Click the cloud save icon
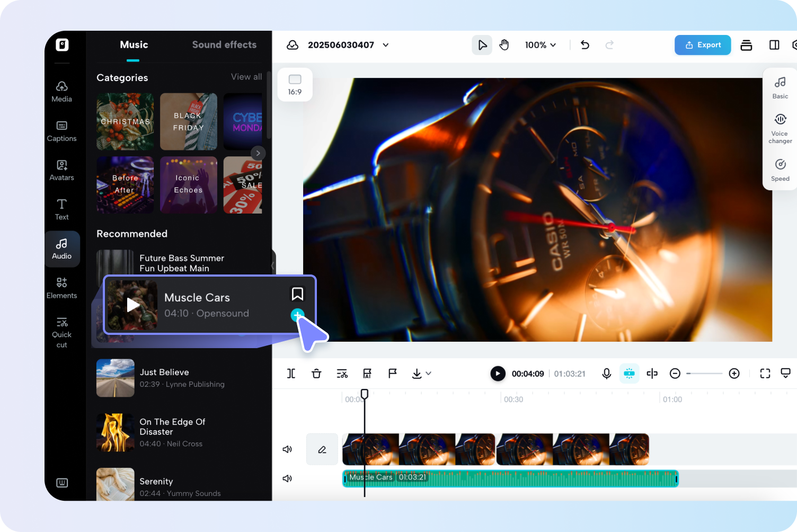 293,45
